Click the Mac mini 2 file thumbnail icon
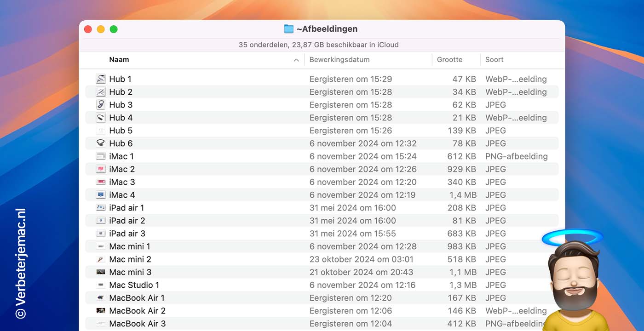This screenshot has width=644, height=331. tap(101, 259)
